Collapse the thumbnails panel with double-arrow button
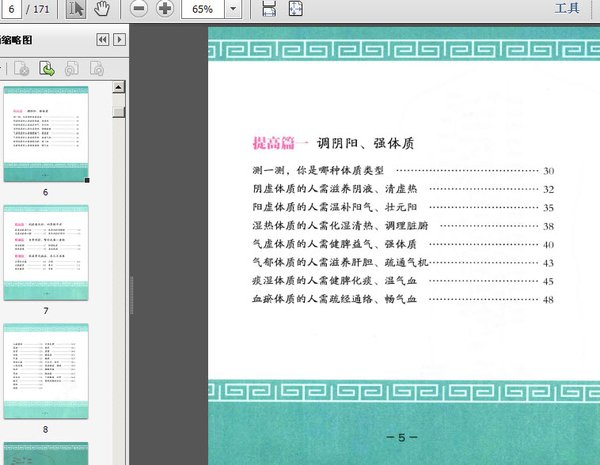 point(103,40)
